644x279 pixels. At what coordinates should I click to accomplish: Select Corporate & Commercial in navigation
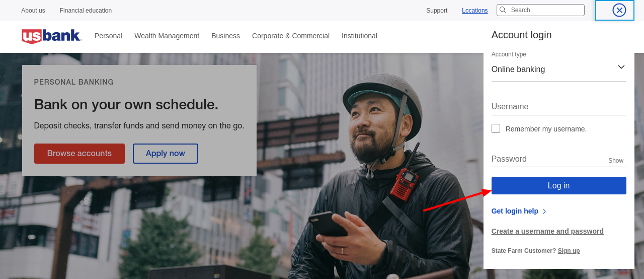pyautogui.click(x=290, y=36)
